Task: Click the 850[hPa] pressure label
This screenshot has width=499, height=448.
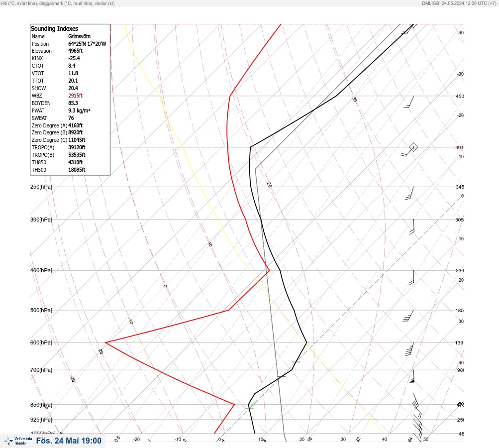Action: (x=41, y=405)
